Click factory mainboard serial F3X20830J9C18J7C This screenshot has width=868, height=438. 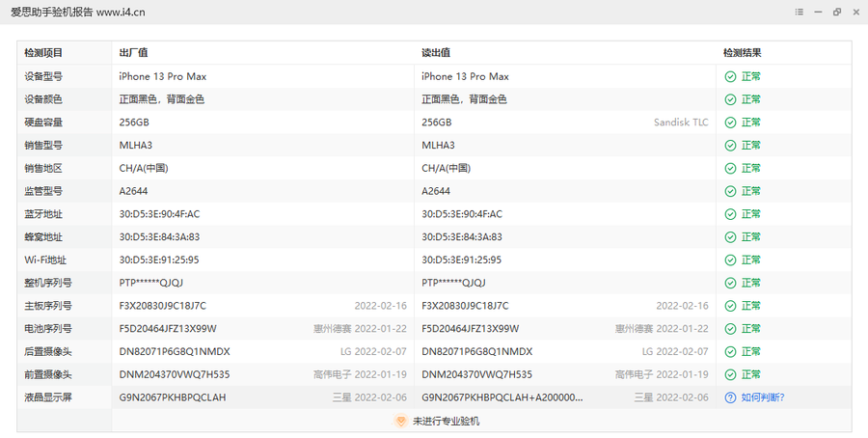163,306
